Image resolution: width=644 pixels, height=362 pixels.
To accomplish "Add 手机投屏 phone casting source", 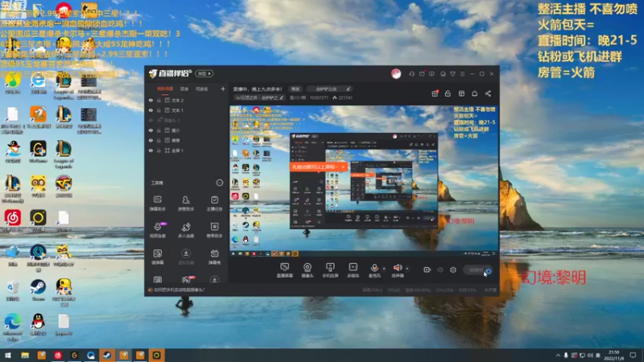I will (330, 270).
